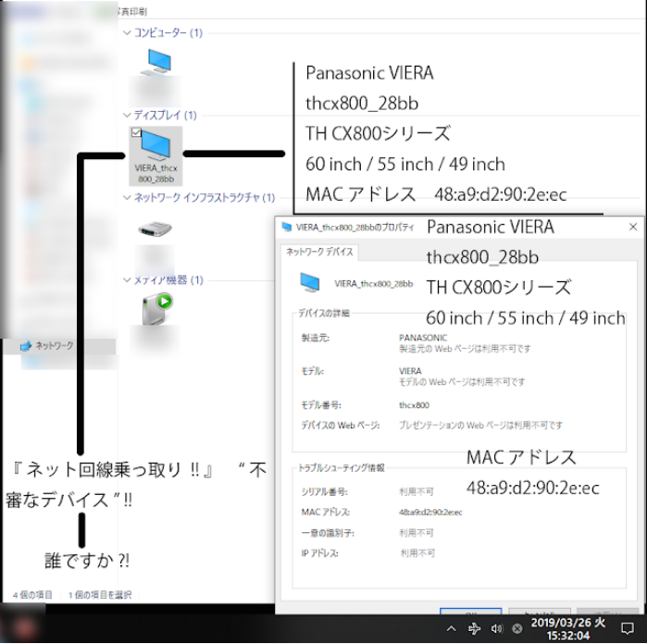Click the 一意の識別子 label
Screen dimensions: 647x644
pos(328,533)
